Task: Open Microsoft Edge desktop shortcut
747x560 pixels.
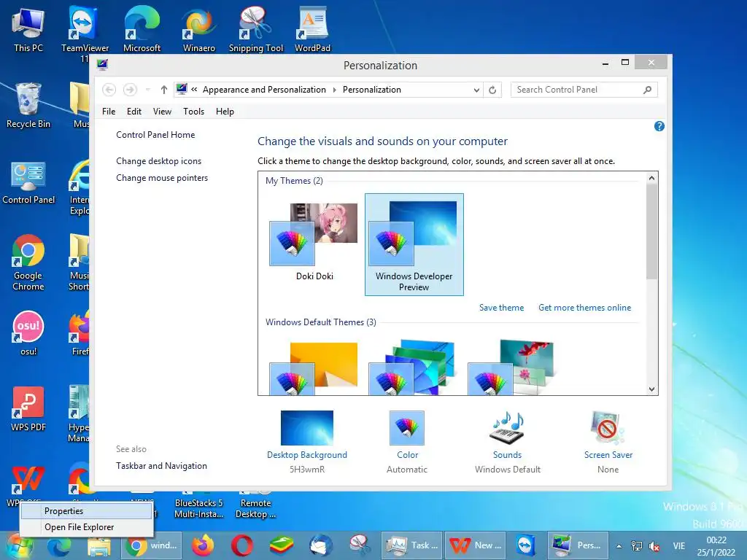Action: (x=142, y=29)
